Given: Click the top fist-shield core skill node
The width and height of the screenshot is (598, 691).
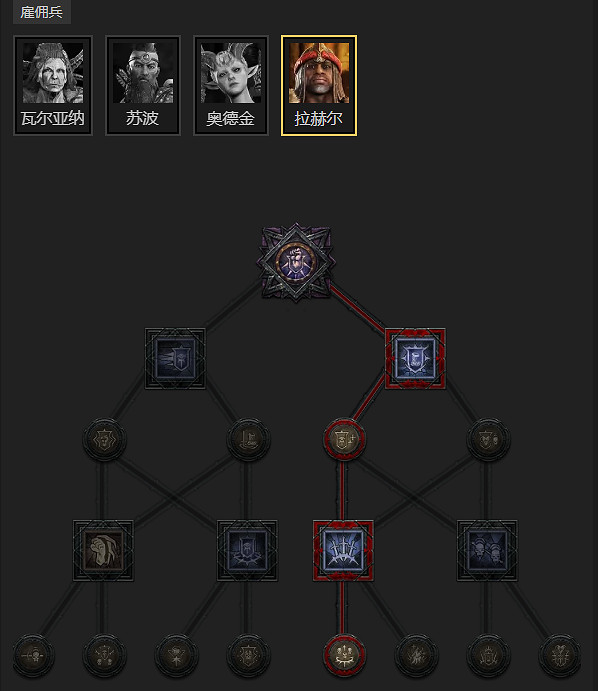Looking at the screenshot, I should 296,262.
